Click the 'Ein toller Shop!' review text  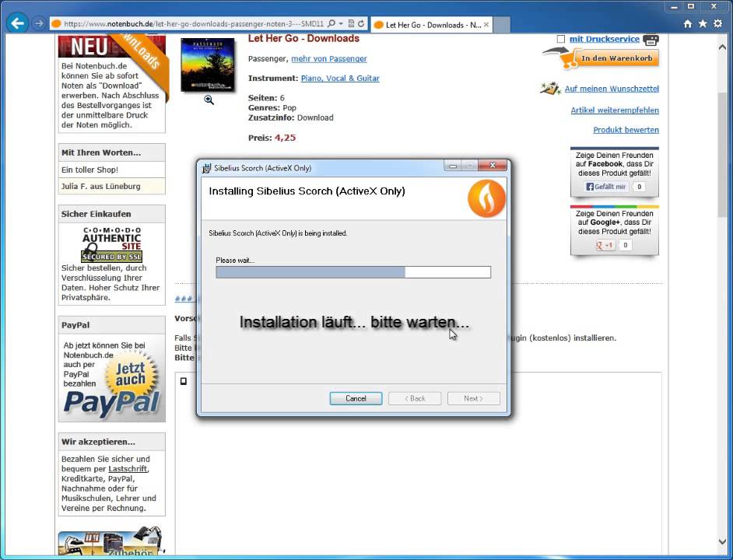89,170
